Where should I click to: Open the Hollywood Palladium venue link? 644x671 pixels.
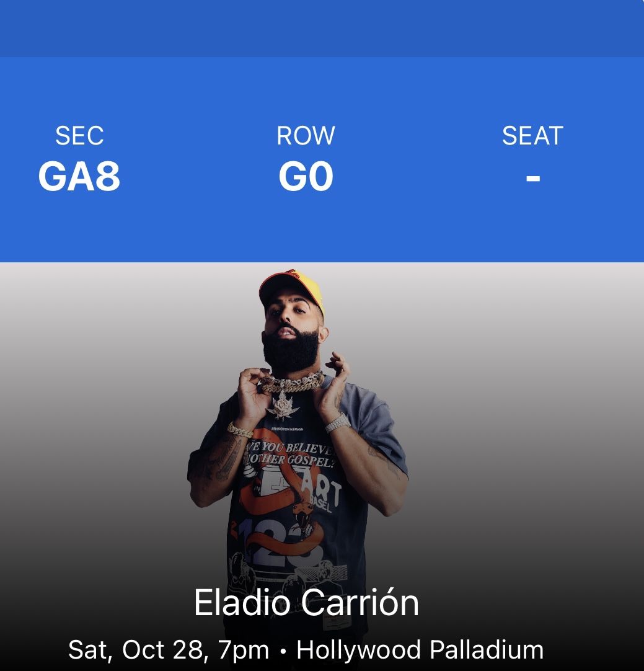tap(420, 650)
